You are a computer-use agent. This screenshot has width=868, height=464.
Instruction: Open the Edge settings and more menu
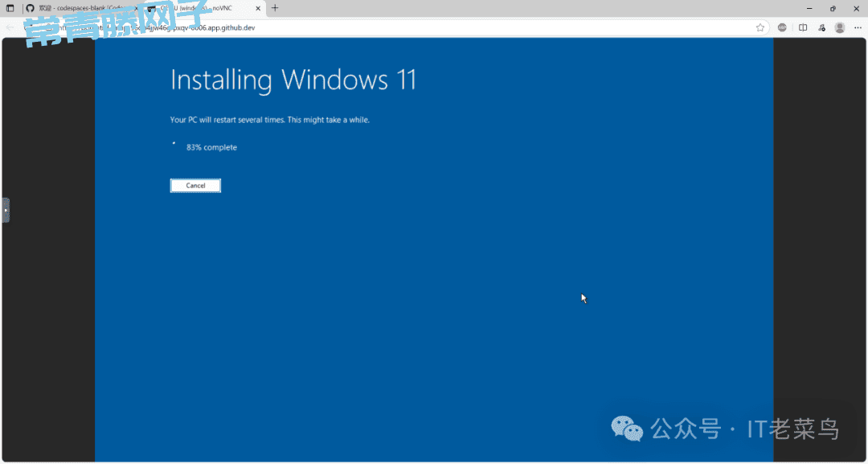(x=858, y=27)
